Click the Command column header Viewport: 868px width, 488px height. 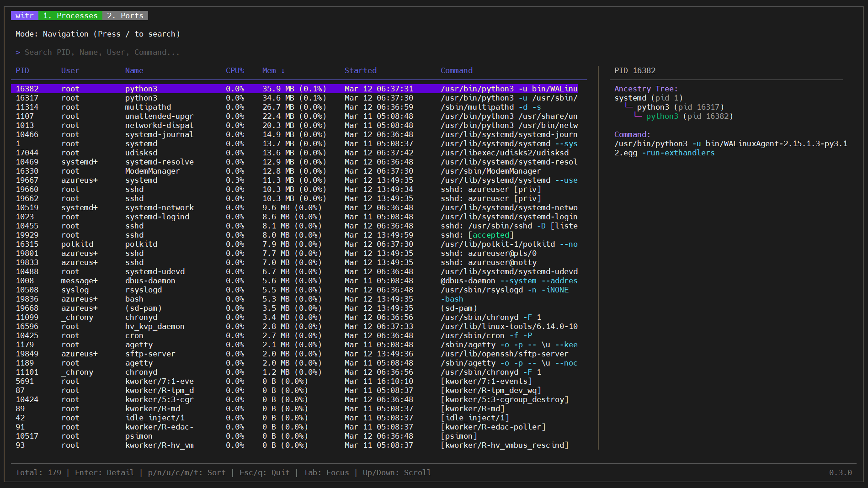(457, 70)
